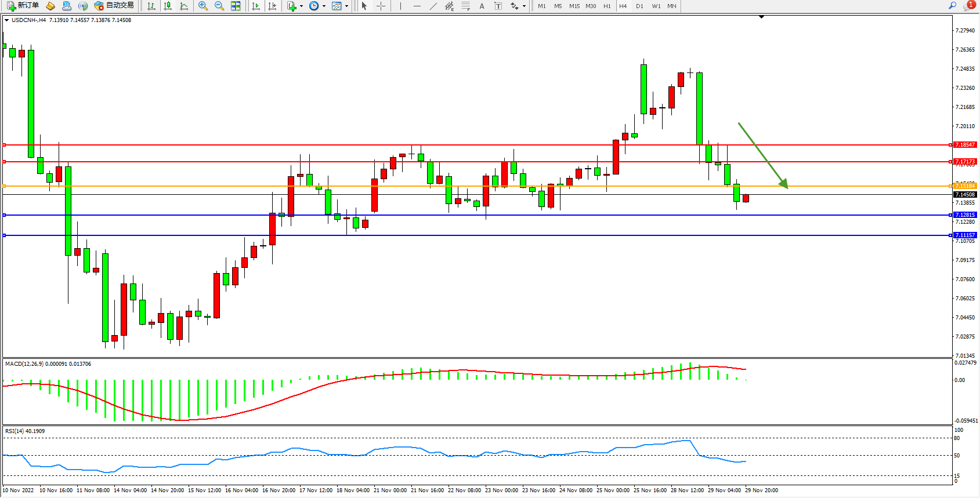980x498 pixels.
Task: Open the chat notifications with red badge
Action: click(x=969, y=6)
